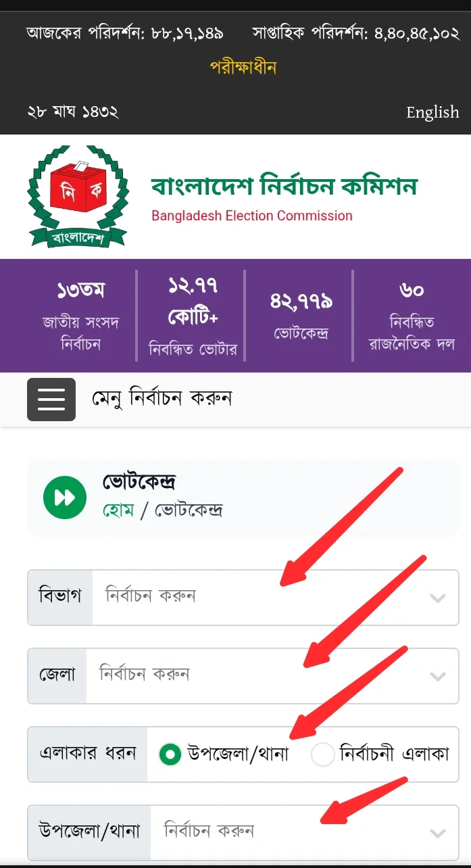
Task: Select the নির্বাচনী এলাকা radio button
Action: pos(323,754)
